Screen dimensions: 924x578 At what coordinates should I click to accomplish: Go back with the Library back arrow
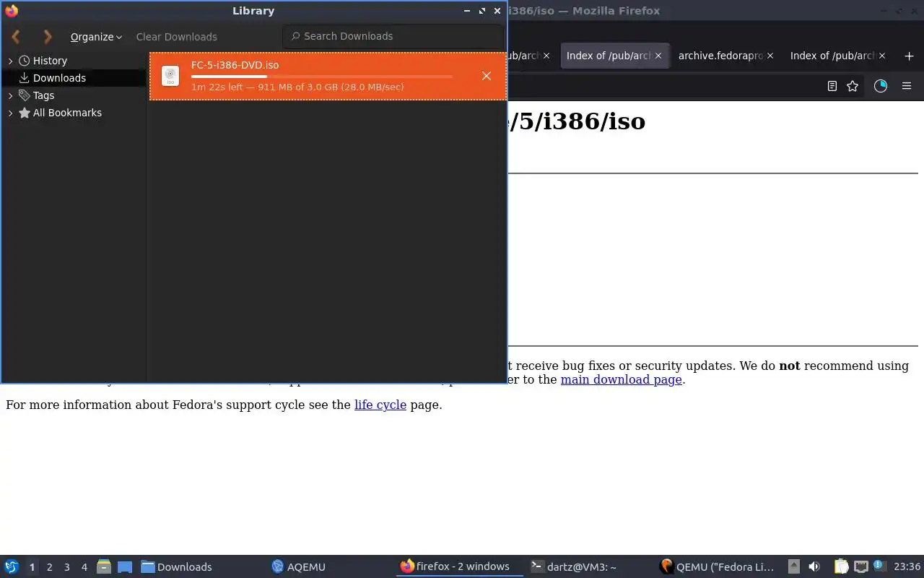[x=16, y=36]
